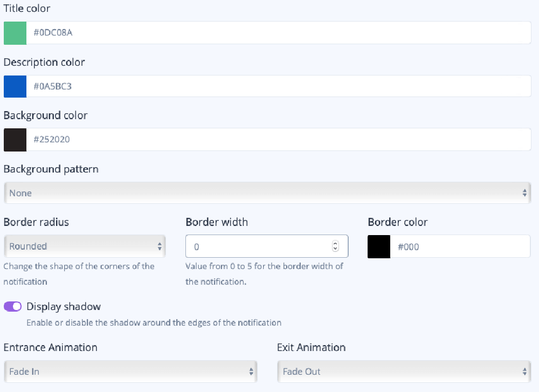Click the black Border color swatch
This screenshot has width=539, height=392.
point(378,246)
